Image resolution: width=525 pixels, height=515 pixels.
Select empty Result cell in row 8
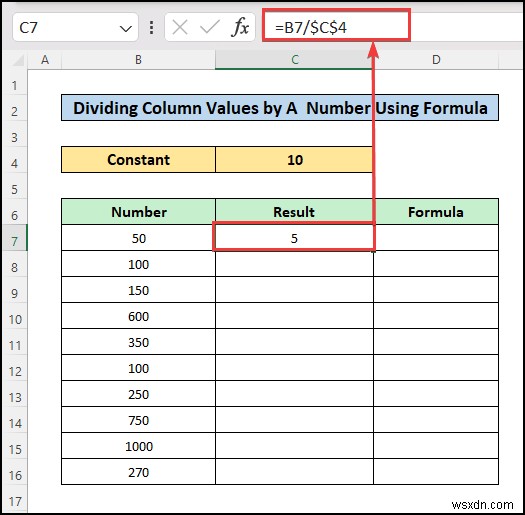(294, 264)
